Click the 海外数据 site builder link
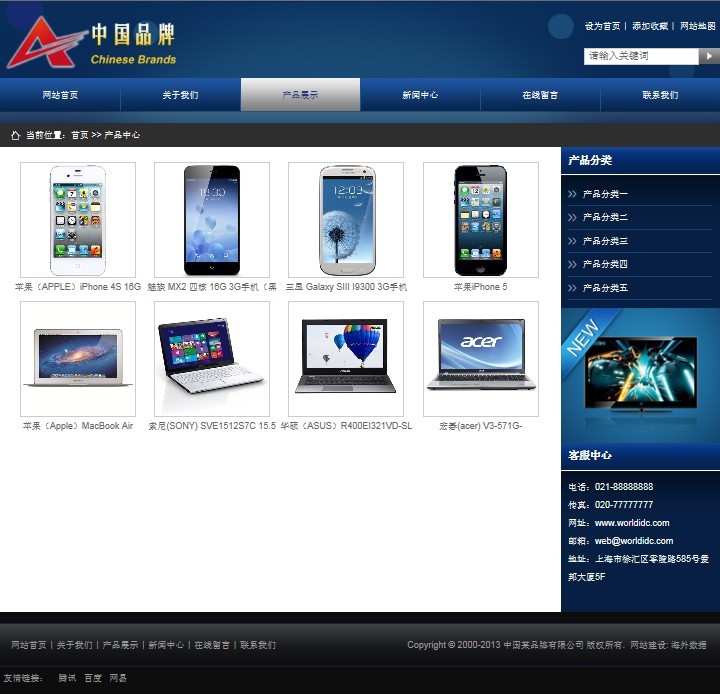 pyautogui.click(x=688, y=645)
